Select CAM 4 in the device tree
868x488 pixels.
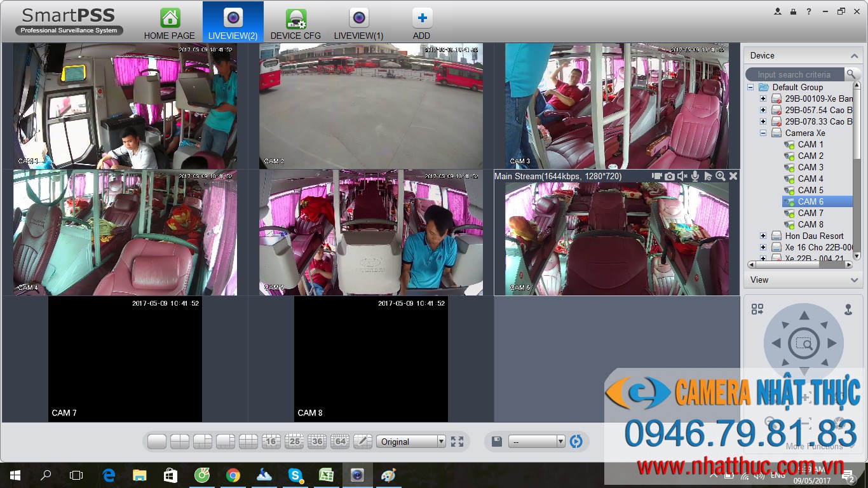pos(810,179)
